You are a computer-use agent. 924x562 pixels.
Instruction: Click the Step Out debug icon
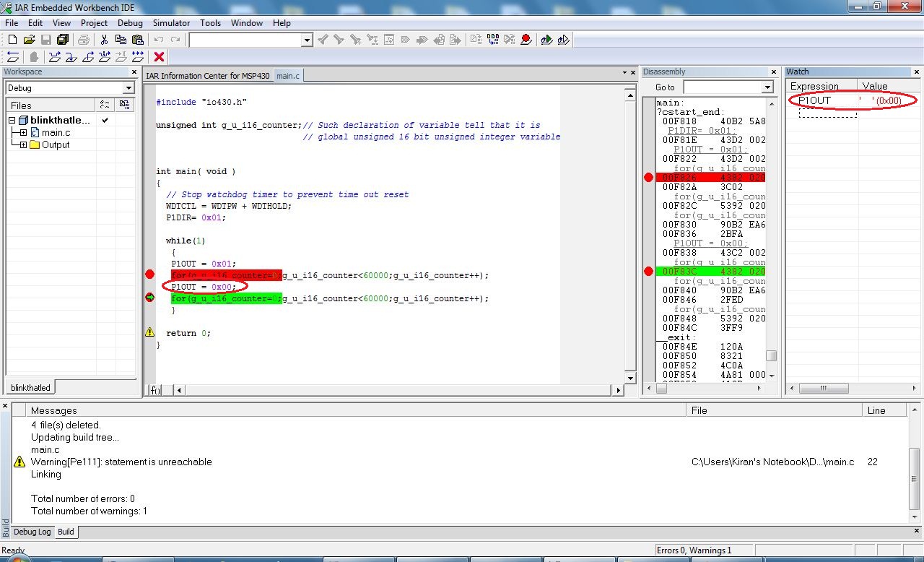click(x=88, y=57)
